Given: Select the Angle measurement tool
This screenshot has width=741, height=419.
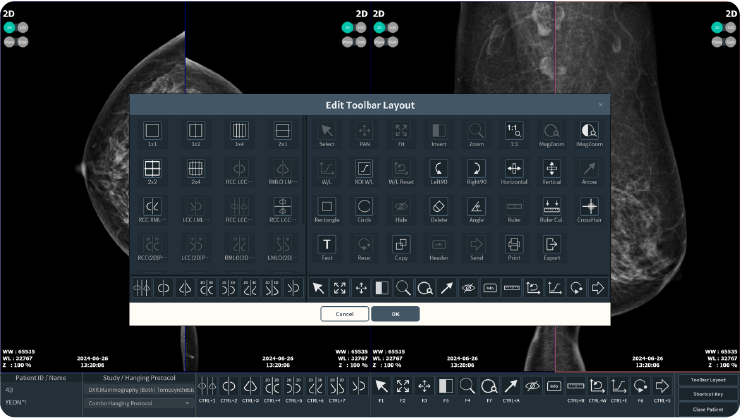Looking at the screenshot, I should point(477,207).
